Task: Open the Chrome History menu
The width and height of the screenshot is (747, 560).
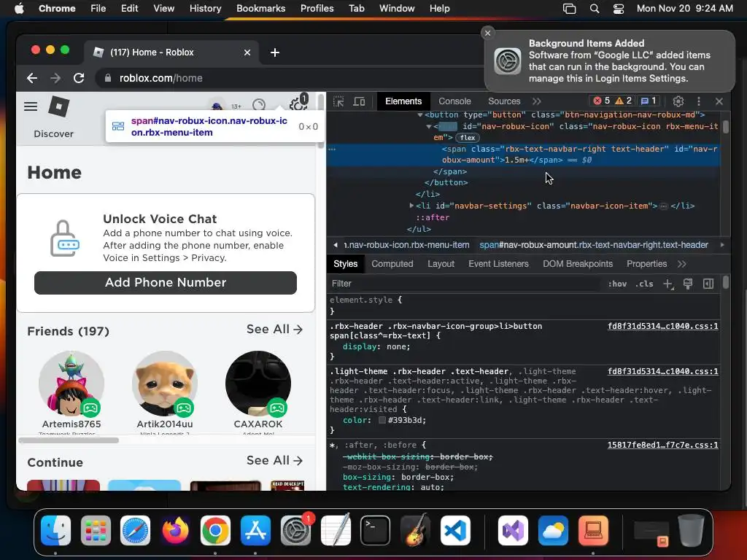Action: pyautogui.click(x=205, y=9)
